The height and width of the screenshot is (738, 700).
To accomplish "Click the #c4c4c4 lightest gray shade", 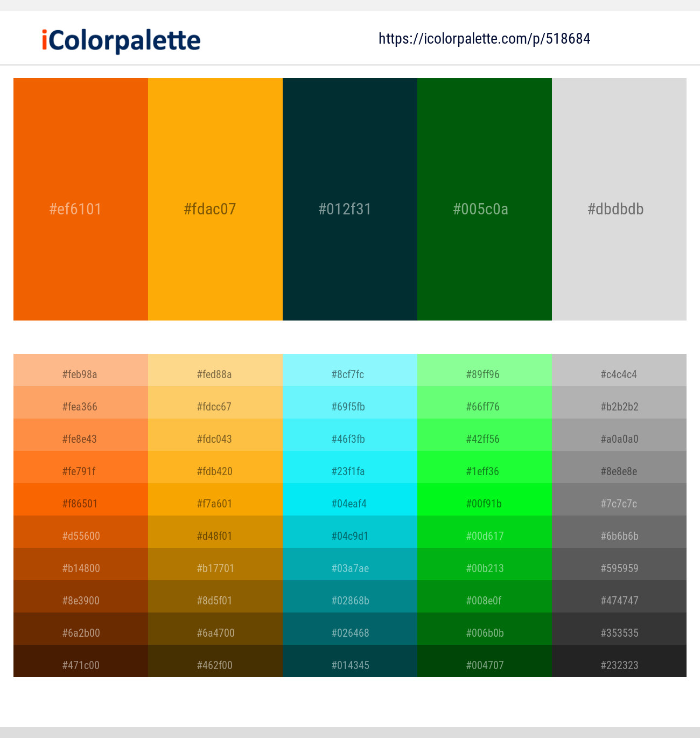I will [619, 370].
